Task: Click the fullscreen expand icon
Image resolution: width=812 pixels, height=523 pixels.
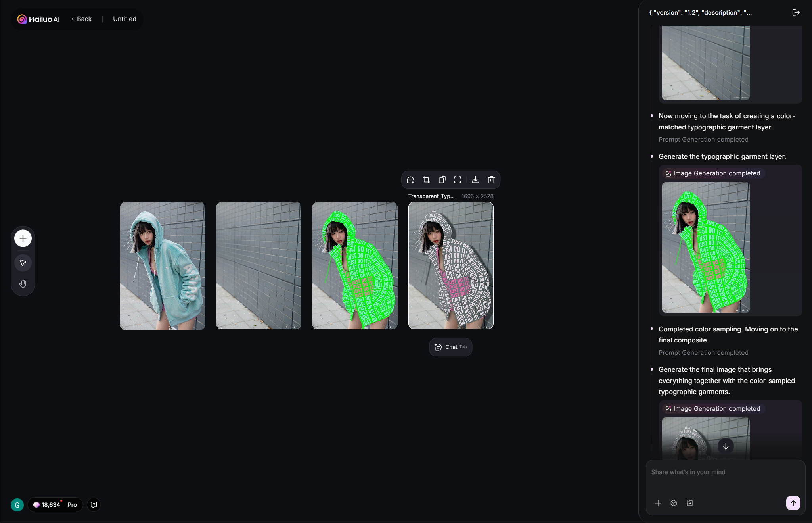Action: (458, 180)
